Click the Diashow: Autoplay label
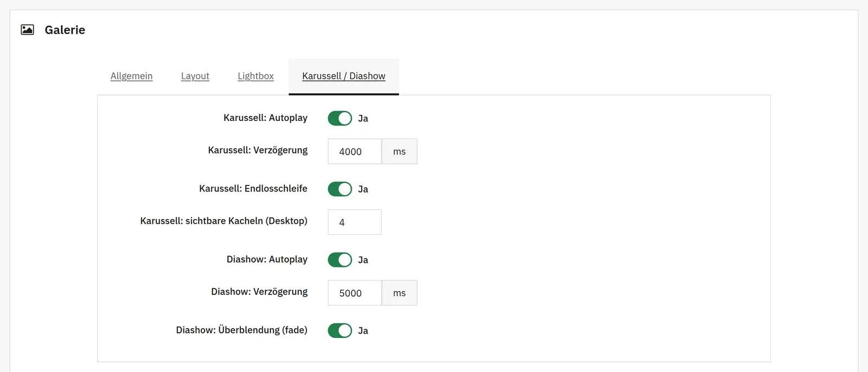The width and height of the screenshot is (868, 372). [x=267, y=259]
